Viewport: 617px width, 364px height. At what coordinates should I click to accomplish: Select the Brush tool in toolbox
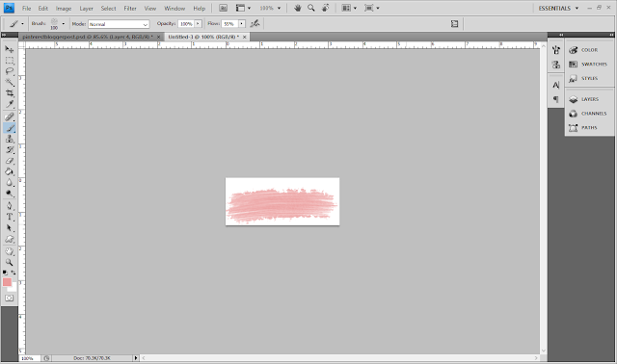click(10, 128)
